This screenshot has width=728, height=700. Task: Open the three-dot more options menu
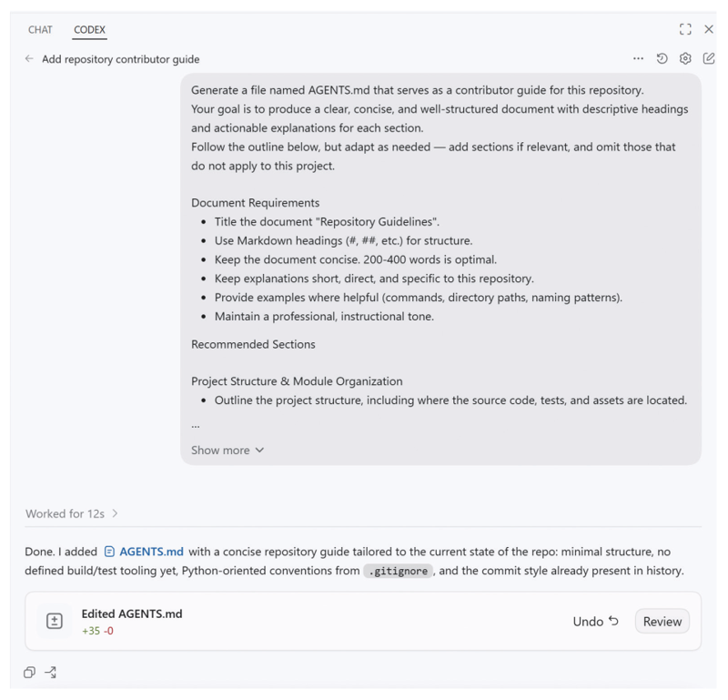(639, 58)
